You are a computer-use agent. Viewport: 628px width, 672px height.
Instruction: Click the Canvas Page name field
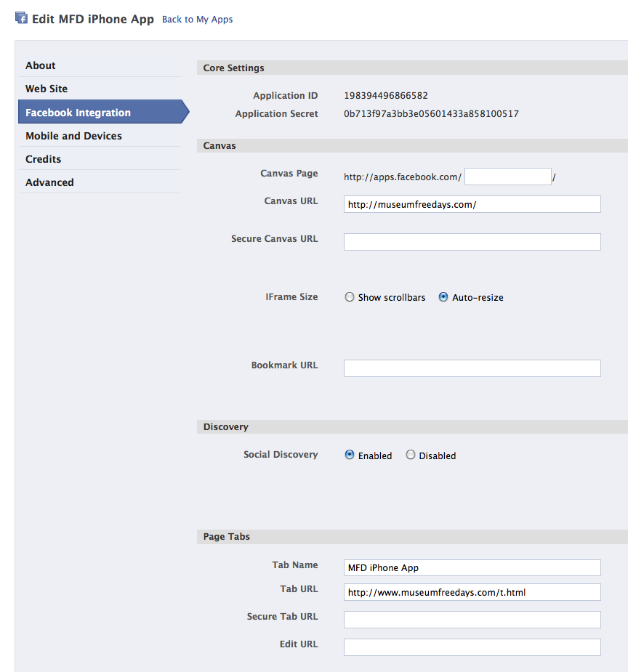click(x=508, y=177)
